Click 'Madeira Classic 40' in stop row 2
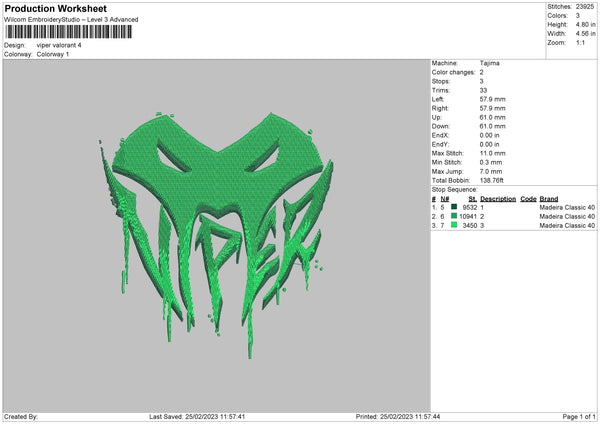Screen dimensions: 600x424 point(567,217)
